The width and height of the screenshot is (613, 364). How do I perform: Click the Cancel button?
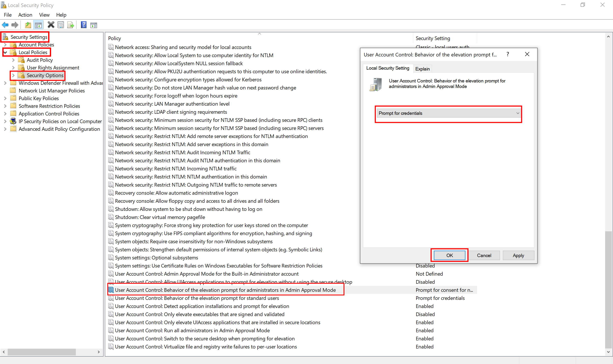(484, 255)
